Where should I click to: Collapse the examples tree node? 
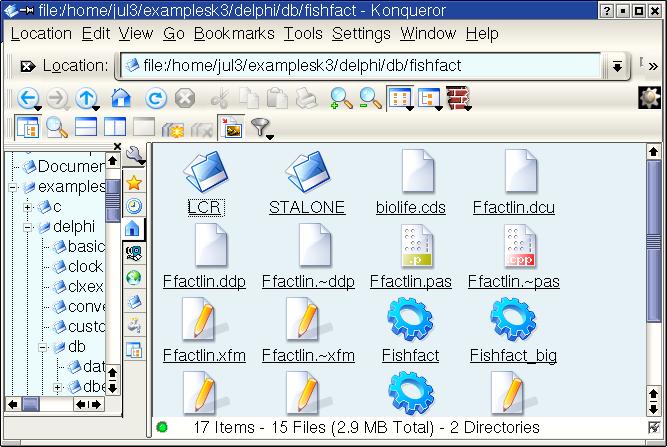click(13, 187)
